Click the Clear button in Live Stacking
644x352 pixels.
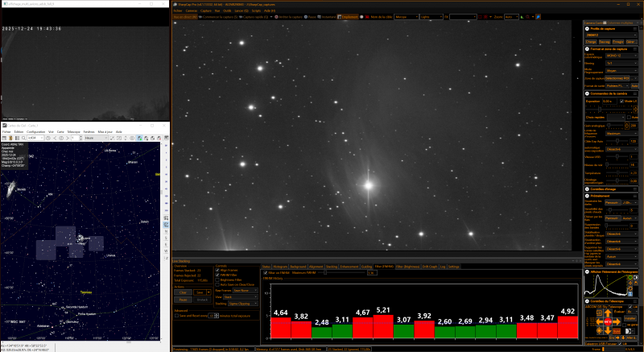(x=184, y=292)
